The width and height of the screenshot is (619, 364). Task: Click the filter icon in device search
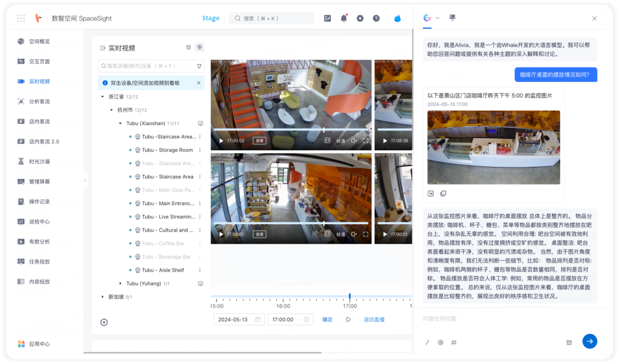(199, 66)
